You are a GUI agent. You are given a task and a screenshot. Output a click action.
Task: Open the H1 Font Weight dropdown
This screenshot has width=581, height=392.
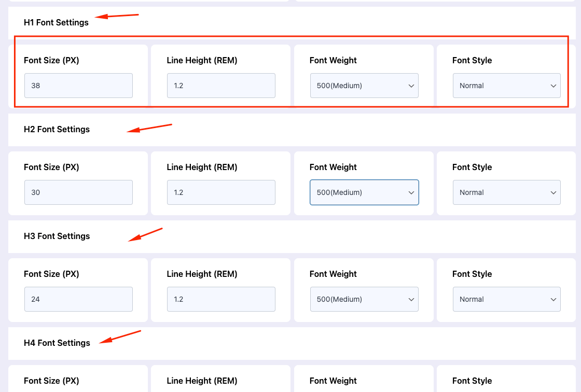364,86
